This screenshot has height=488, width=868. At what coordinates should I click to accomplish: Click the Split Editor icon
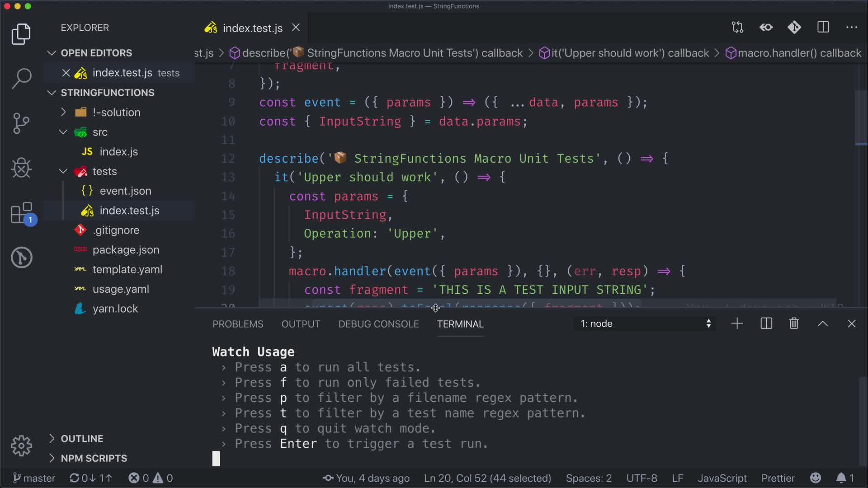point(823,28)
